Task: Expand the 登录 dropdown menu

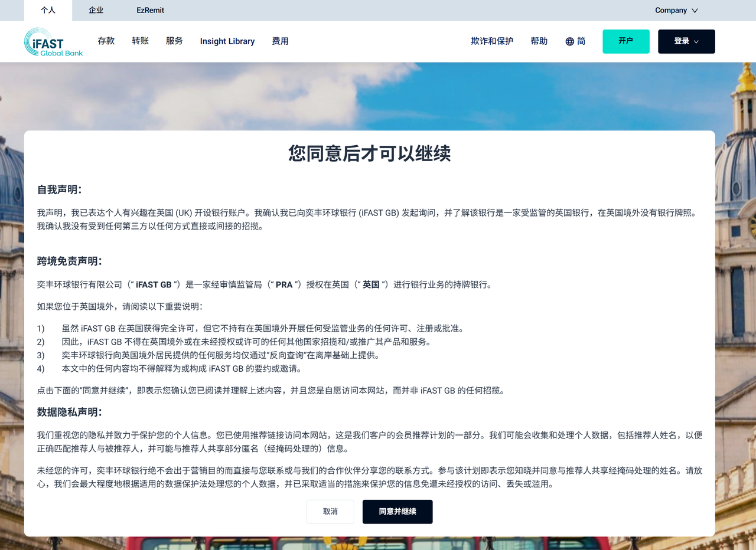Action: (x=686, y=41)
